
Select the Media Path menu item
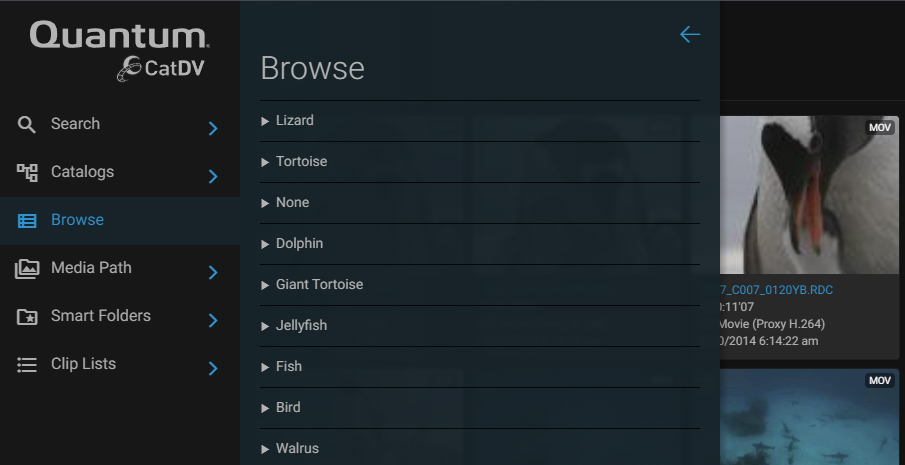click(120, 268)
